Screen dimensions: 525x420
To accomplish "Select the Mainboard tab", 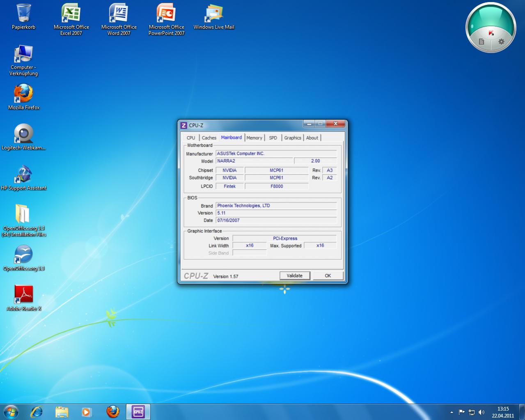I will [x=232, y=138].
